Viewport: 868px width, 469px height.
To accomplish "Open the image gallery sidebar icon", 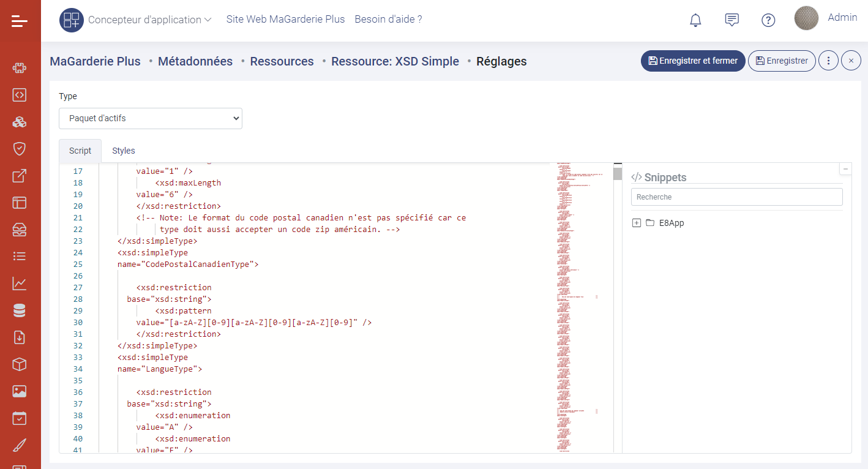I will click(20, 391).
